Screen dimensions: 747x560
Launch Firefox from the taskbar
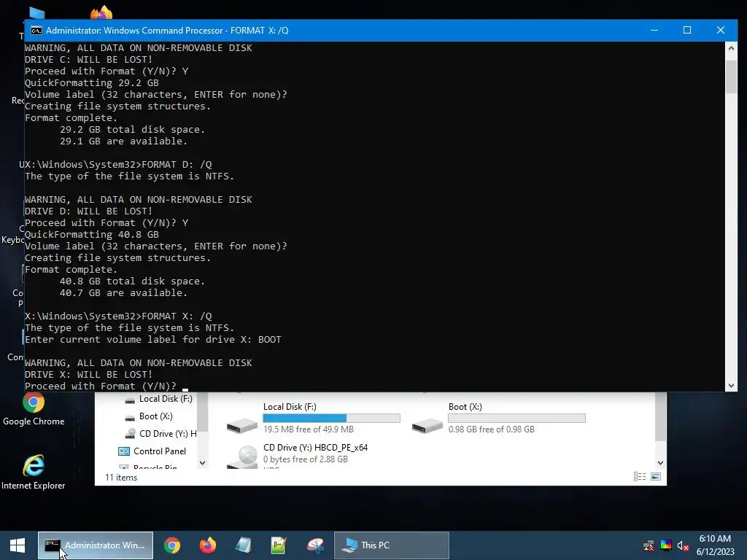click(x=207, y=545)
